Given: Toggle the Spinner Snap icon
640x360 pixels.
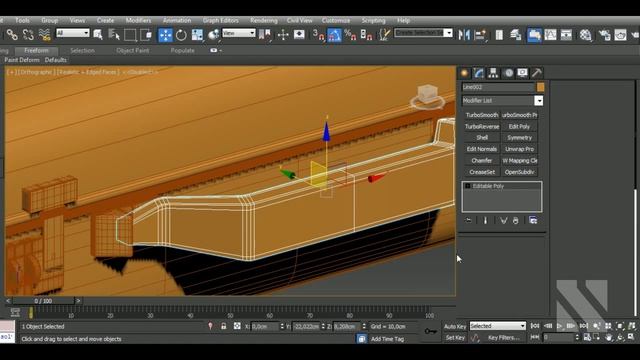Looking at the screenshot, I should pyautogui.click(x=366, y=35).
